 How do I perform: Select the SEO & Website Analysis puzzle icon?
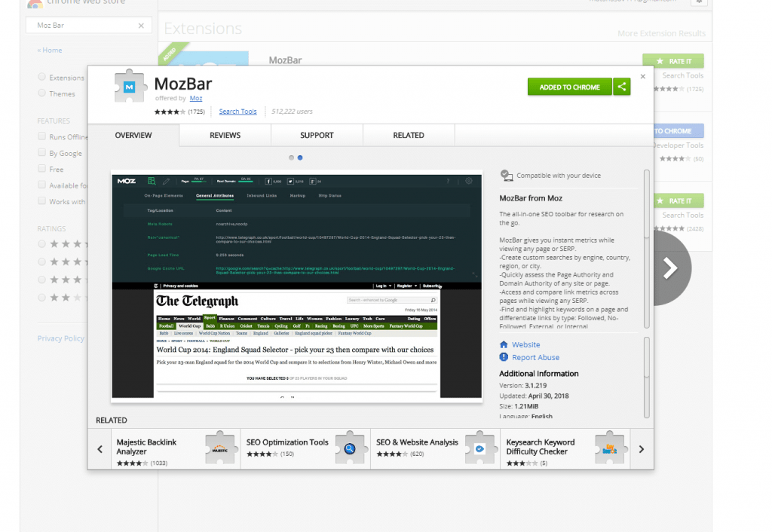[x=480, y=448]
